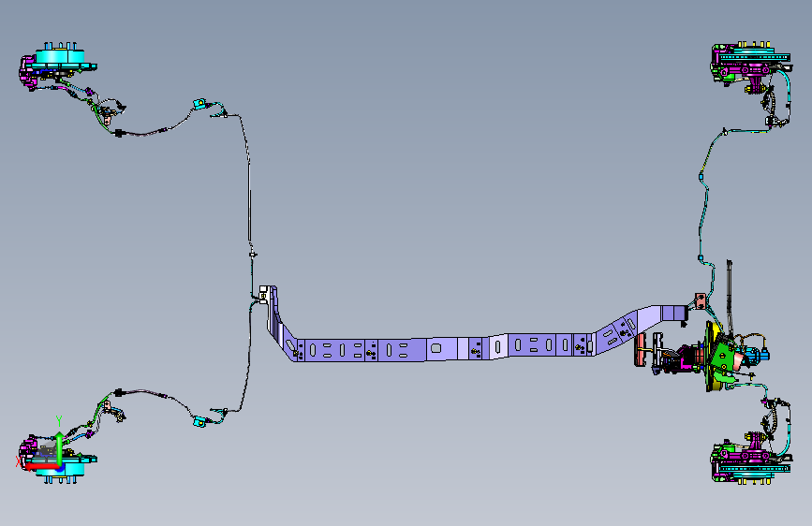Viewport: 812px width, 526px height.
Task: Select the cyan clip on the upper-left brake line
Action: tap(199, 104)
